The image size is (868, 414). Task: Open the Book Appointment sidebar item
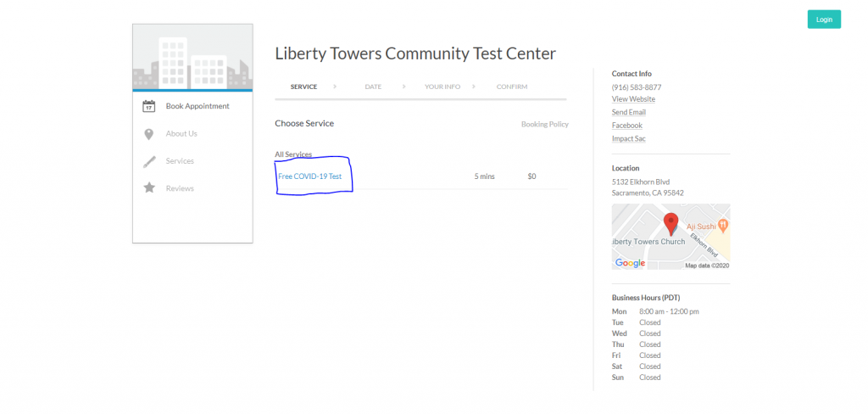tap(197, 106)
